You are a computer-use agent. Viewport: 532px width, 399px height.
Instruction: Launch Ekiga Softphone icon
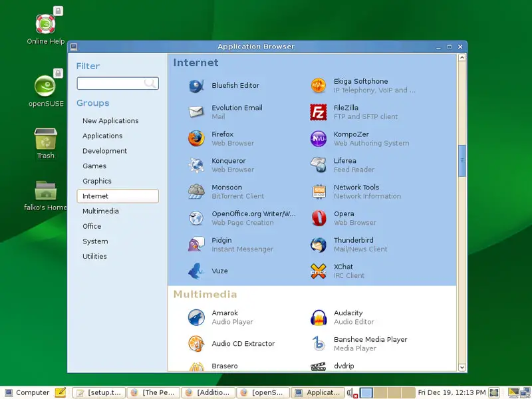click(319, 86)
